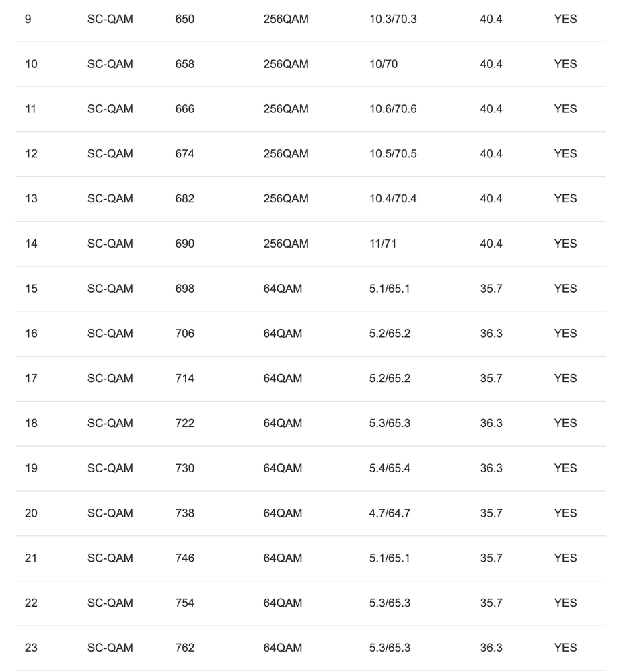Select the 10.5/70.5 power level
617x672 pixels.
tap(393, 154)
